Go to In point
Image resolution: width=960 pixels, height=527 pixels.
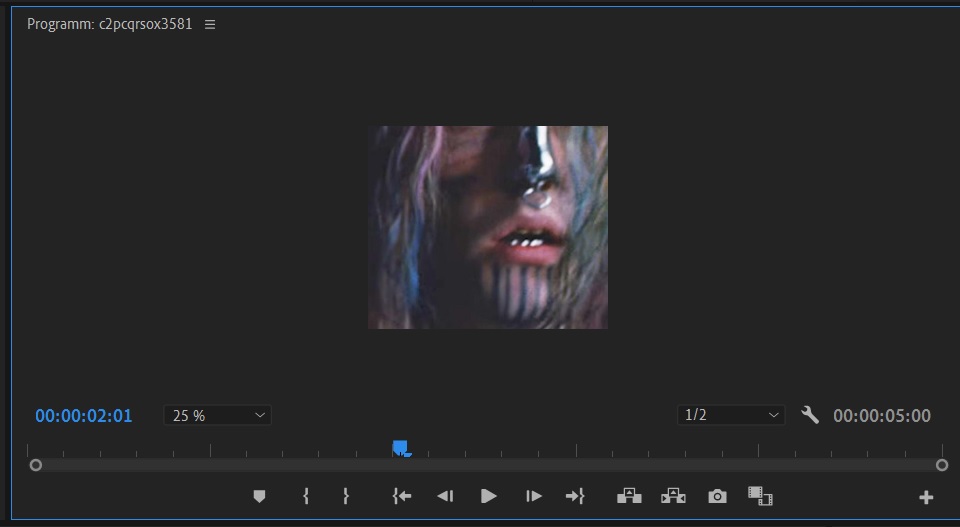click(402, 496)
